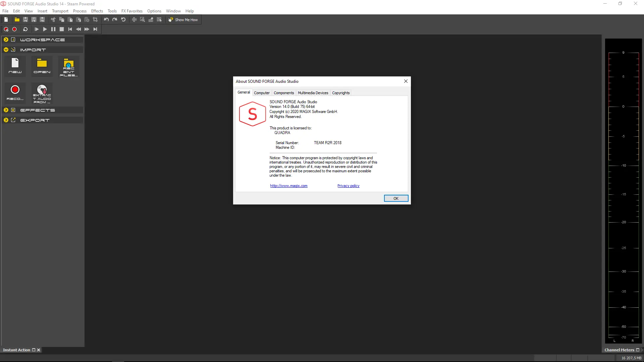Toggle Loop Playback in transport bar

coord(25,29)
